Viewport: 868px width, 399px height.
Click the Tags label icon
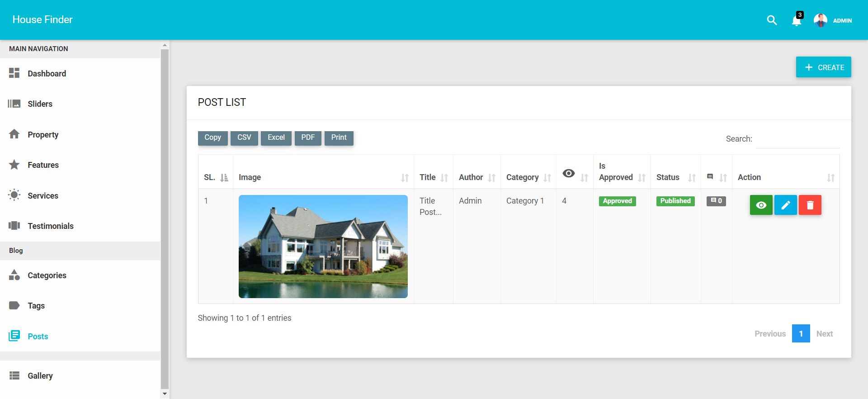pyautogui.click(x=14, y=305)
